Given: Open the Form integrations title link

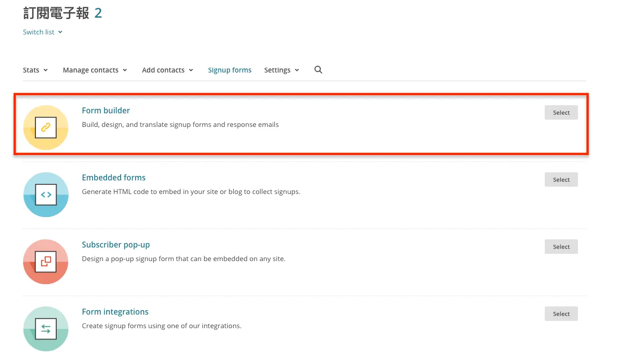Looking at the screenshot, I should pos(115,312).
